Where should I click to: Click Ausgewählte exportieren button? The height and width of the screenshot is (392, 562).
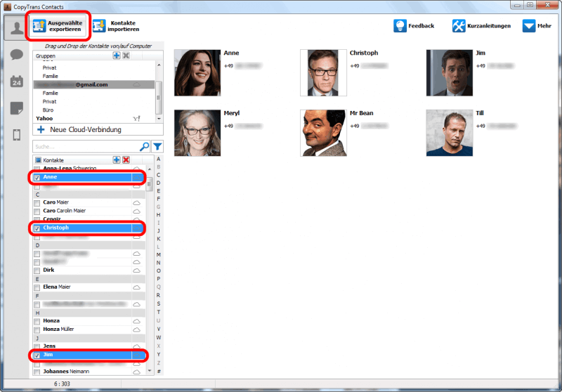[58, 26]
